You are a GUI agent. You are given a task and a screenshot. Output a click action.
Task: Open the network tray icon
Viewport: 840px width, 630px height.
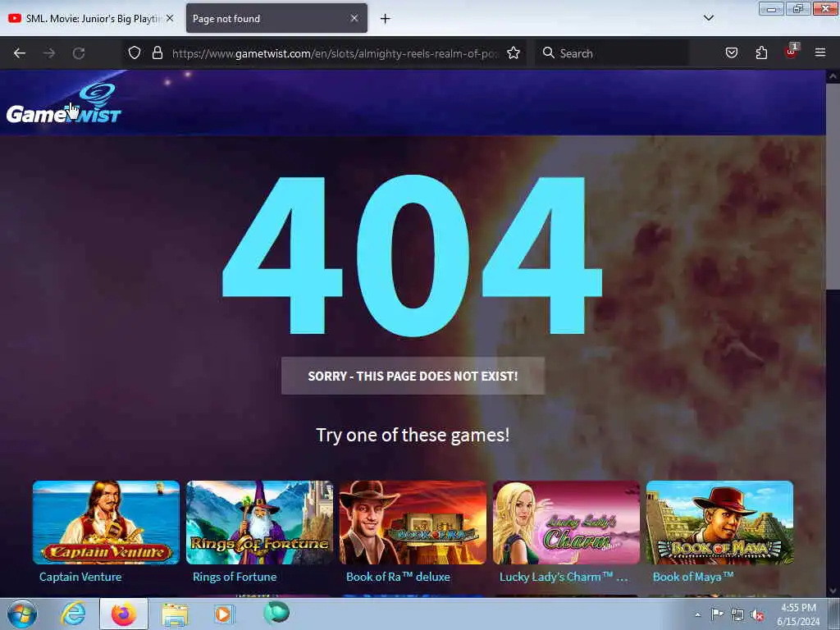click(737, 615)
